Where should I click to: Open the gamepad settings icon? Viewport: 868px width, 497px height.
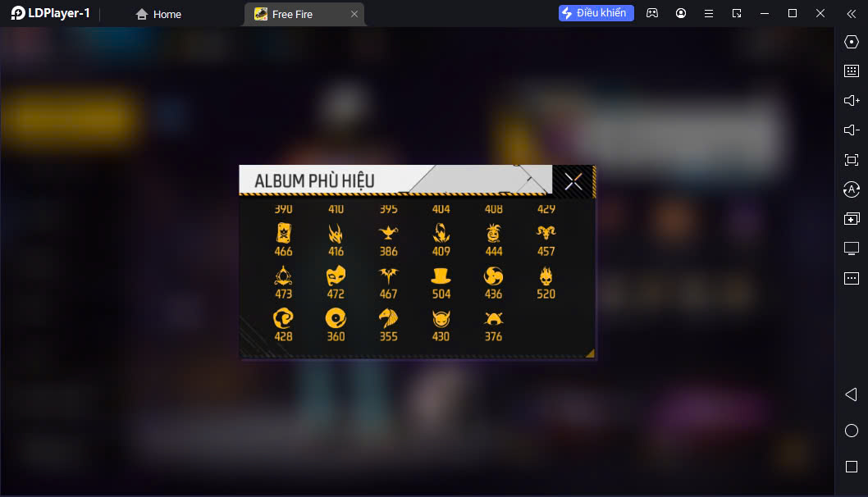652,13
